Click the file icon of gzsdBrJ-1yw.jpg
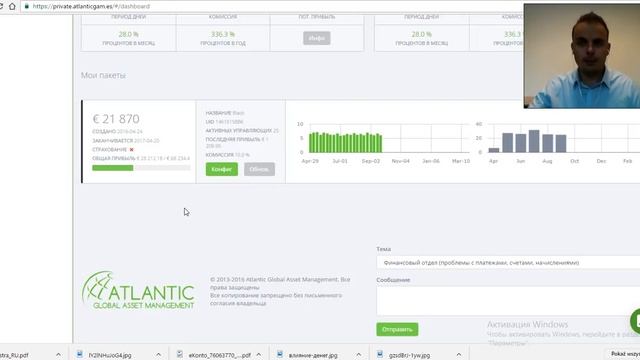 tap(380, 354)
